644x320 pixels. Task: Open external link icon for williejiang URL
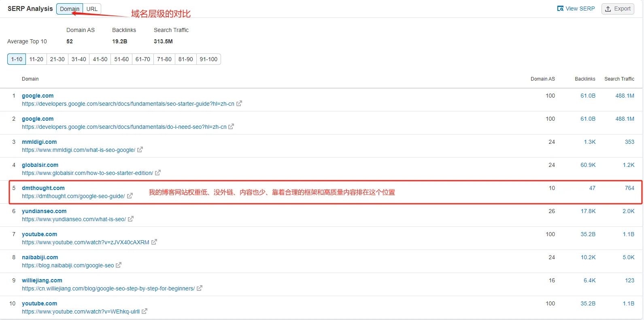pyautogui.click(x=200, y=288)
